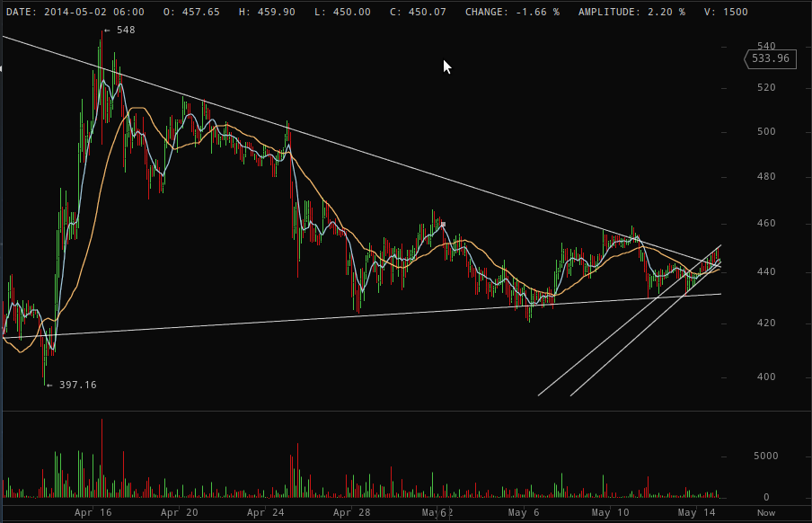812x523 pixels.
Task: Click the O: 457.65 open price readout
Action: pyautogui.click(x=191, y=12)
